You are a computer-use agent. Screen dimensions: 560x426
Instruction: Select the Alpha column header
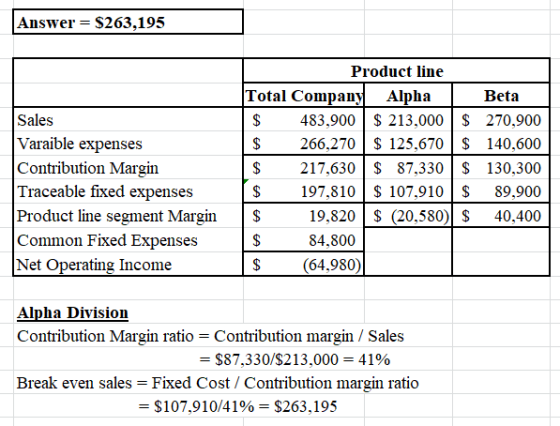(x=408, y=95)
